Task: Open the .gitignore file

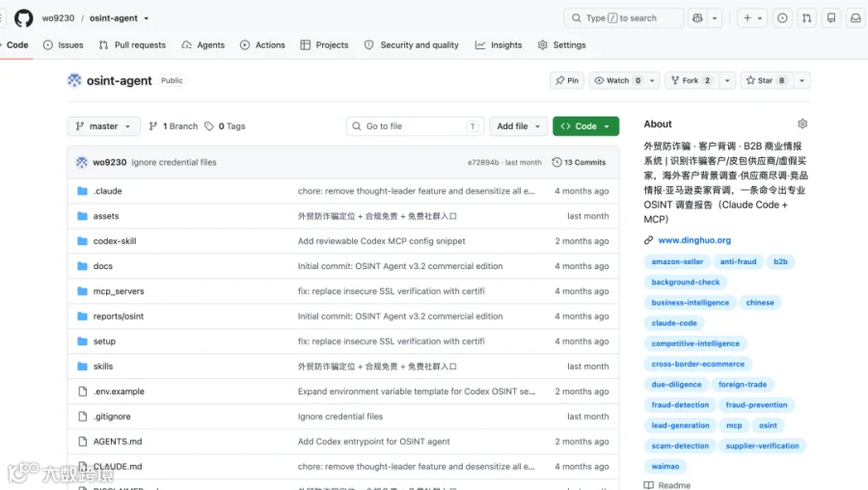Action: coord(112,417)
